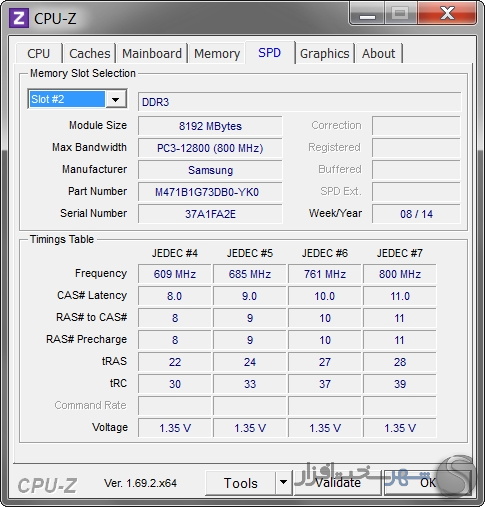The width and height of the screenshot is (485, 507).
Task: Close the CPU-Z window
Action: [x=447, y=13]
